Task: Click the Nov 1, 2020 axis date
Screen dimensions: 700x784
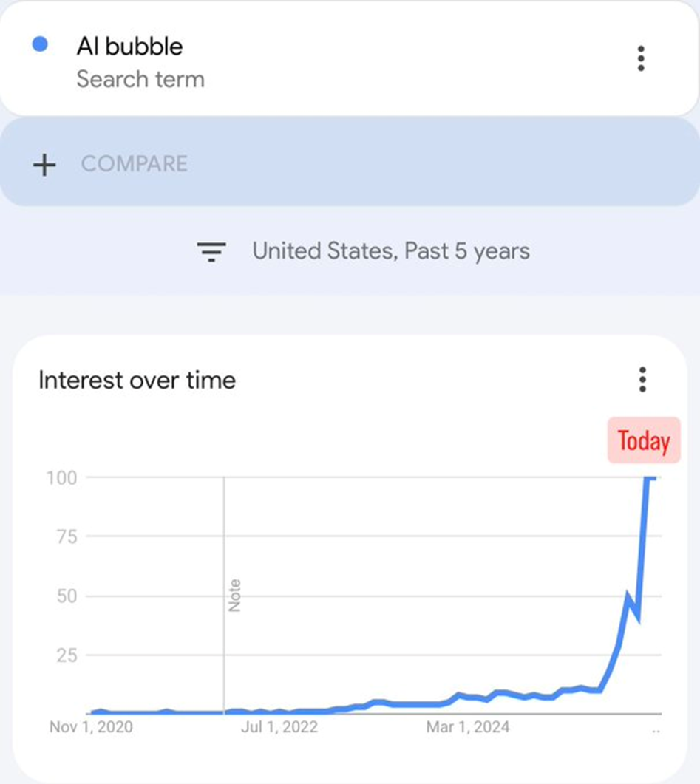Action: point(92,727)
